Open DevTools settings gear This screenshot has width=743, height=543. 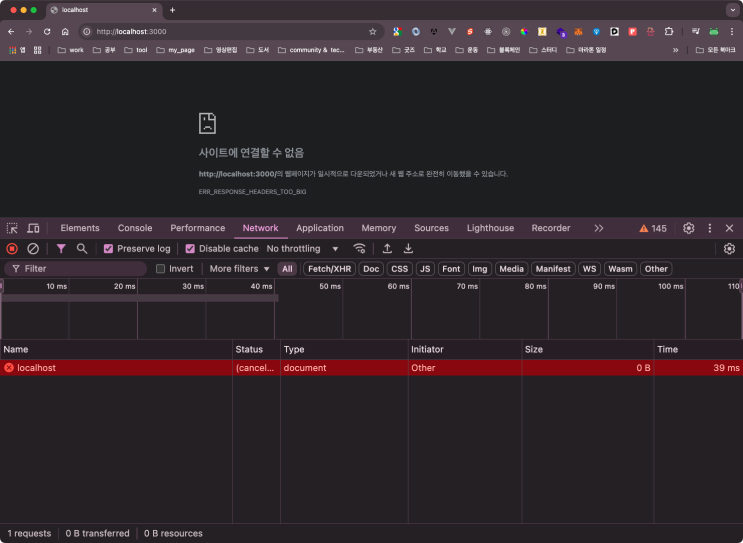click(688, 228)
